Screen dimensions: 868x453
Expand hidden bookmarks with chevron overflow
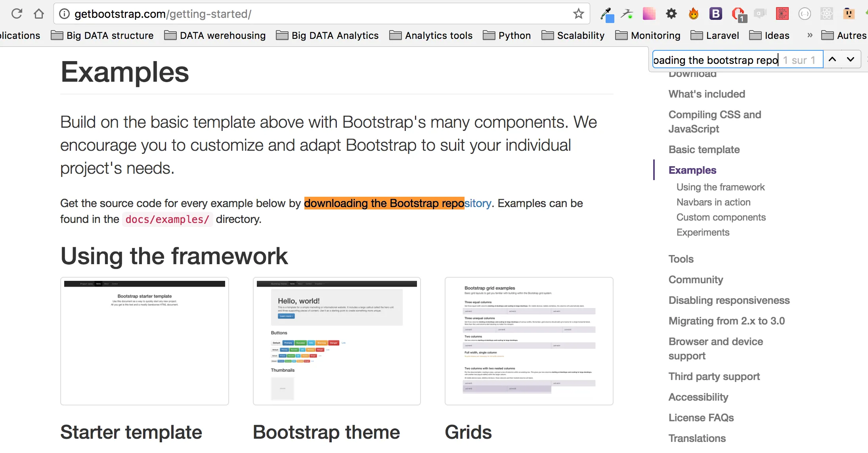tap(810, 35)
